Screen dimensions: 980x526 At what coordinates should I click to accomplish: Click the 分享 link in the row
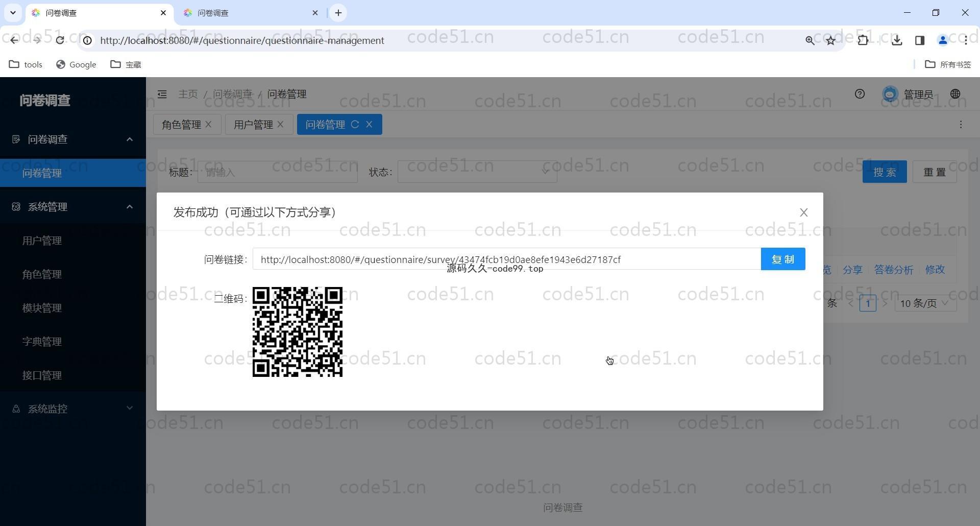point(852,270)
